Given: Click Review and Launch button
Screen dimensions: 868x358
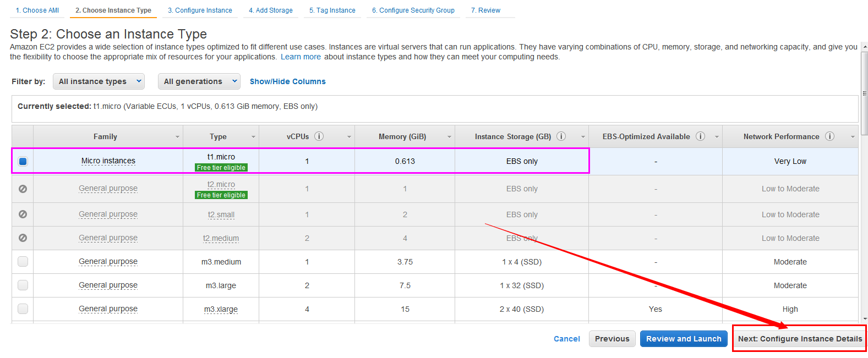Looking at the screenshot, I should (x=684, y=339).
